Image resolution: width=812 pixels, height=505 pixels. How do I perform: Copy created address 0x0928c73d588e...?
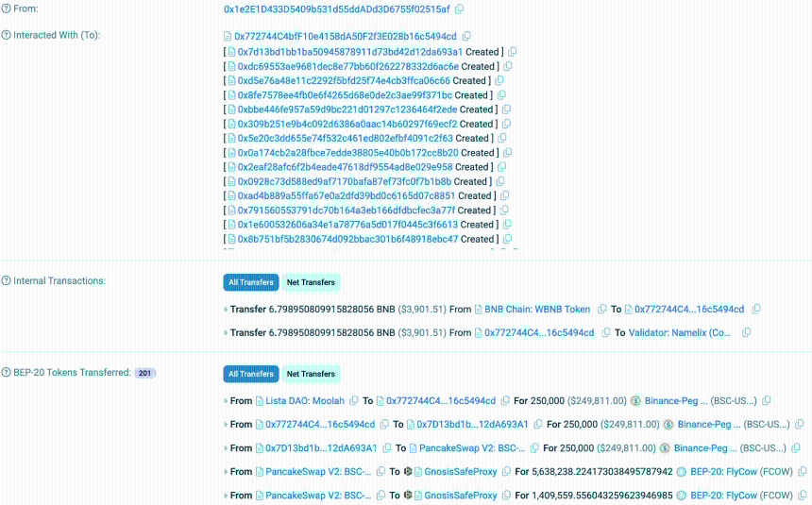pos(500,181)
